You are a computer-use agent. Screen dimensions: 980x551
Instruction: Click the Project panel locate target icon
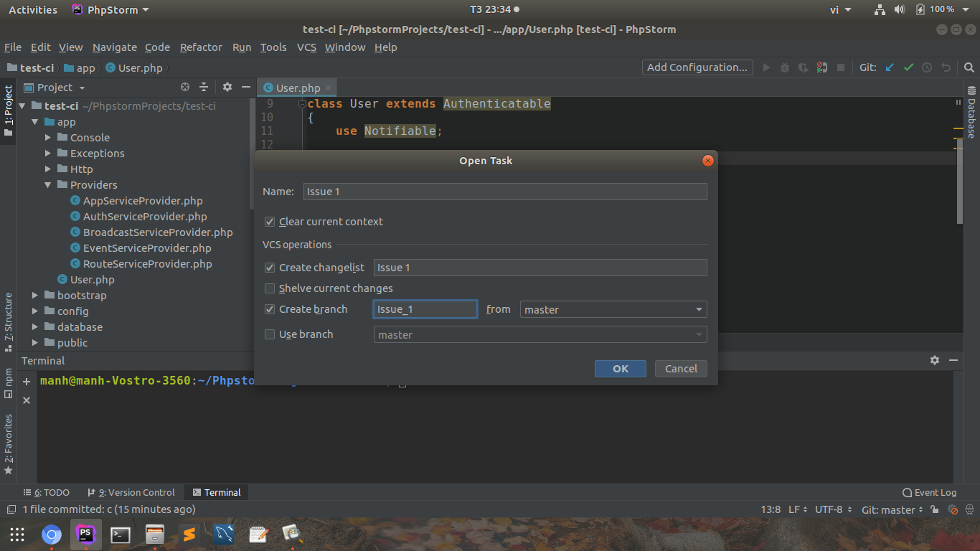[185, 87]
